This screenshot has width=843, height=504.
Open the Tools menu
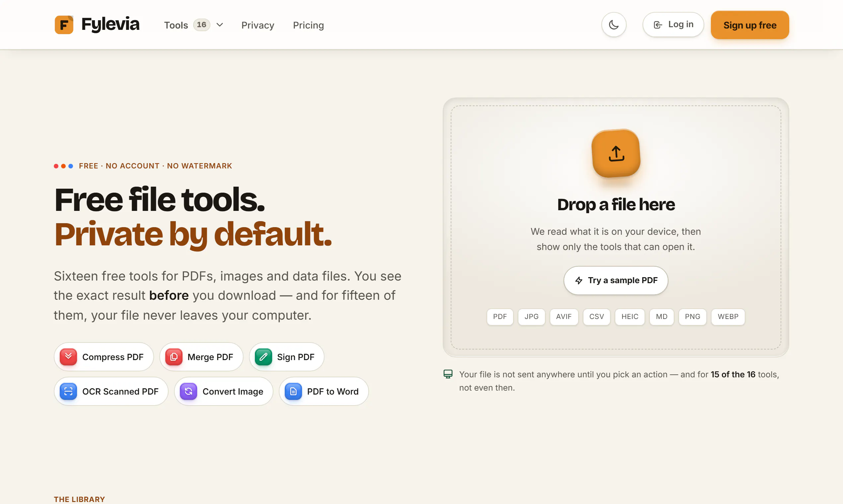tap(193, 25)
